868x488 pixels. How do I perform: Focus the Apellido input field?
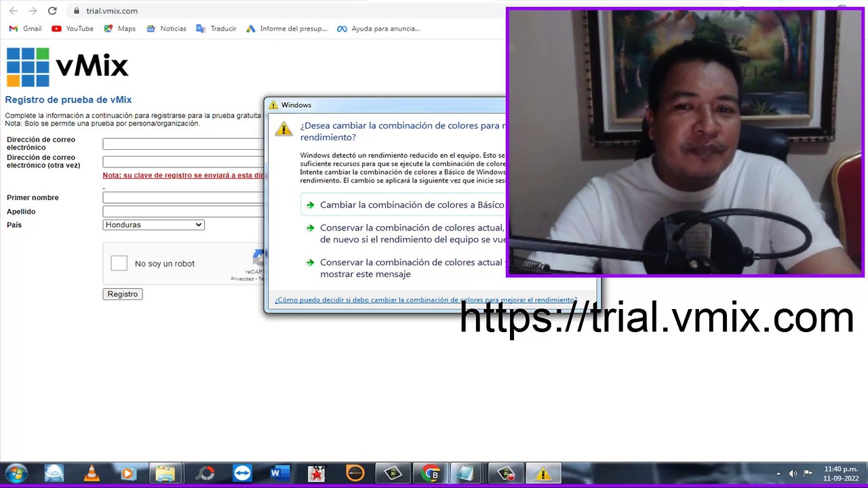coord(183,211)
